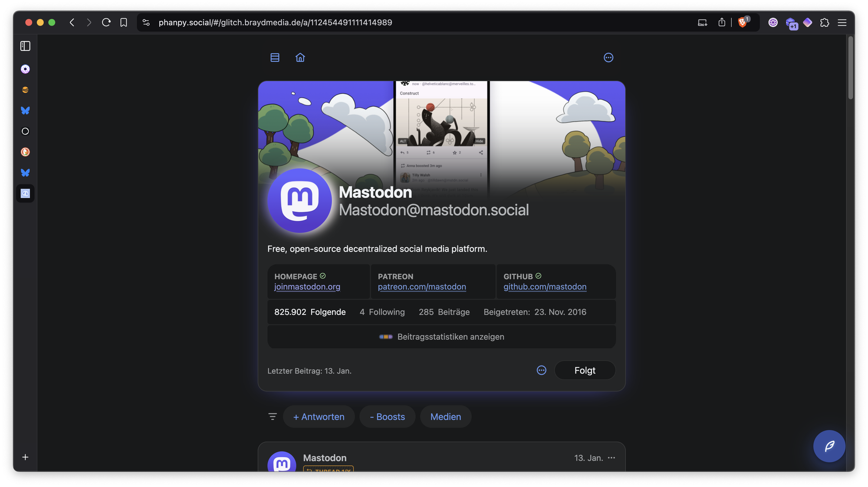View the 4 Following list
Image resolution: width=868 pixels, height=487 pixels.
(382, 312)
